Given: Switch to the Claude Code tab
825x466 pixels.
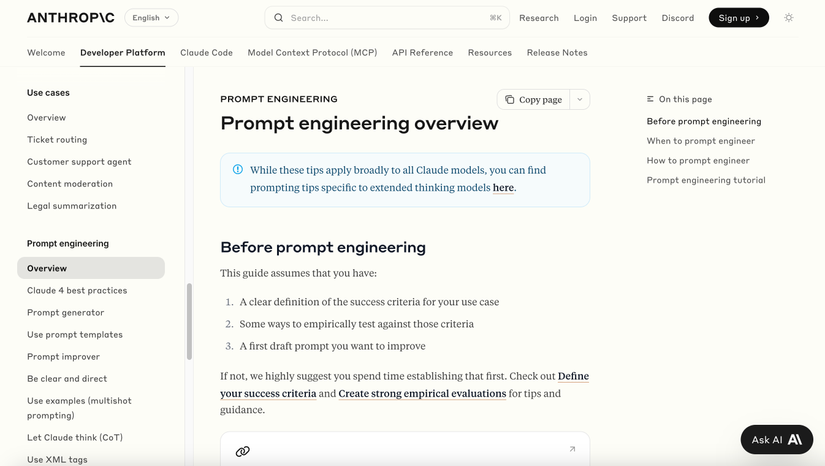Looking at the screenshot, I should 206,53.
